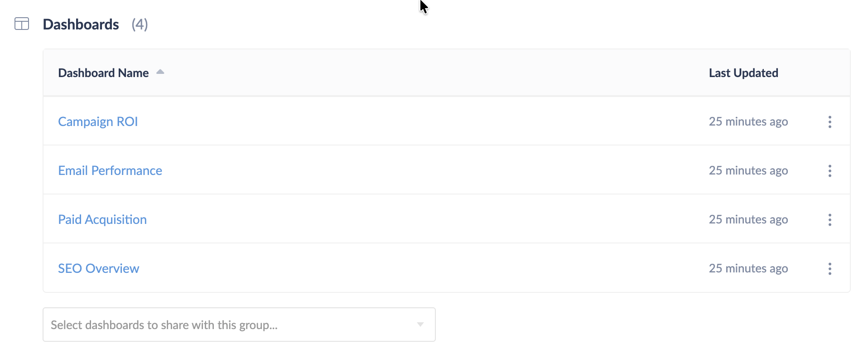Screen dimensions: 868x359
Task: Click the Dashboards heading
Action: coord(81,24)
